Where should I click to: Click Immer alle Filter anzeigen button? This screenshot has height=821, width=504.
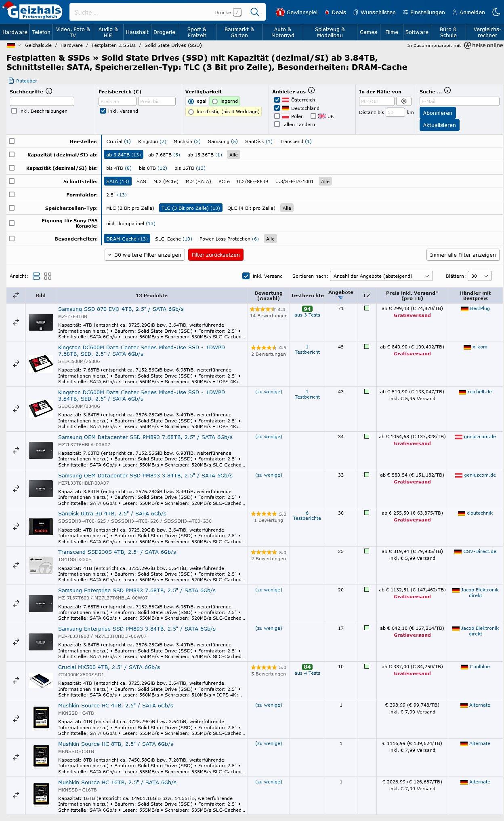(463, 255)
